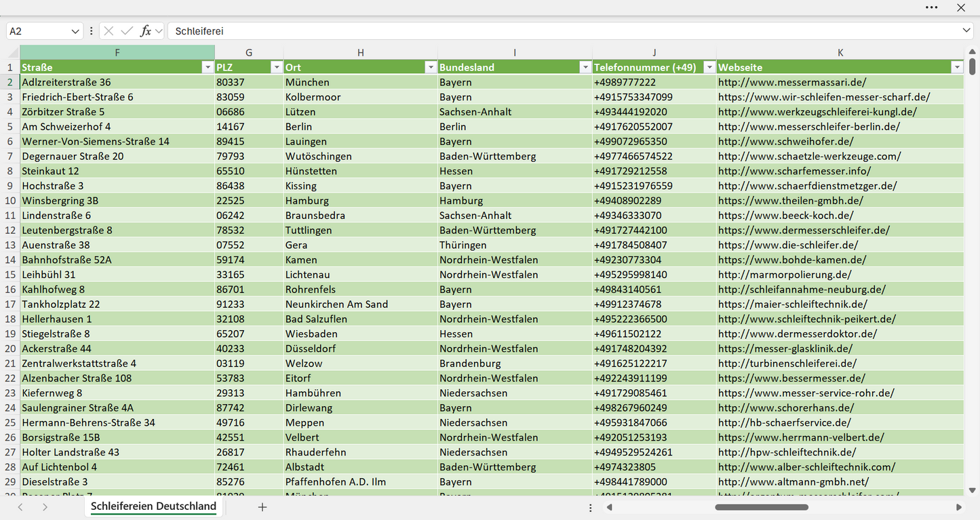Viewport: 980px width, 520px height.
Task: Go to next sheet with right arrow
Action: coord(45,507)
